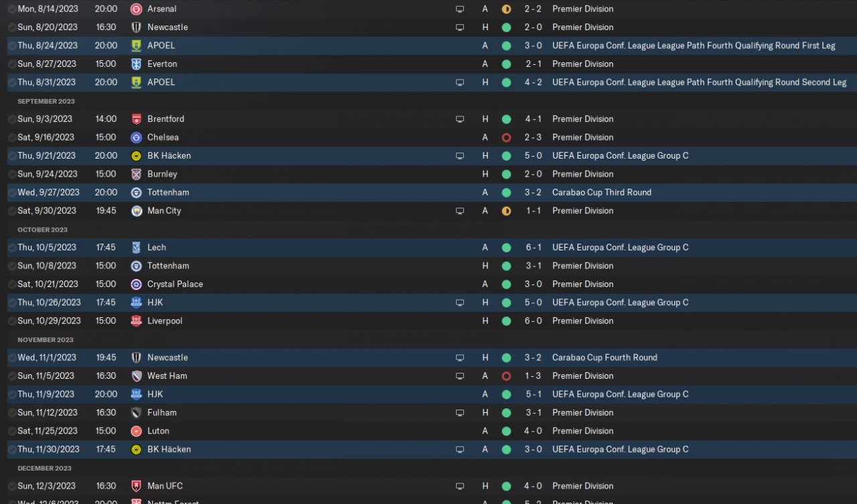
Task: Open Carabao Cup Third Round competition link
Action: (x=601, y=193)
